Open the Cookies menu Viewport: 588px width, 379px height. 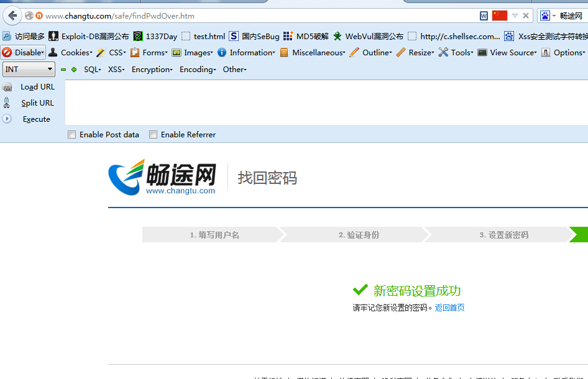(x=71, y=52)
